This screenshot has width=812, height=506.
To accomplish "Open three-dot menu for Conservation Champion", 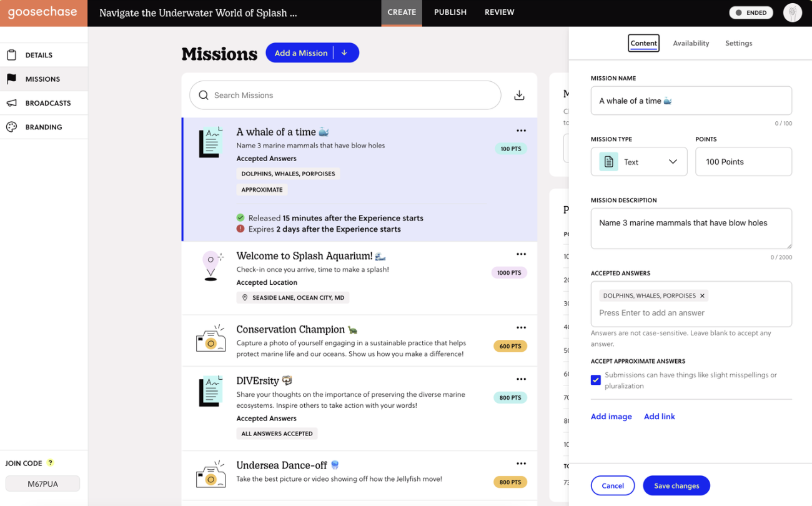I will (521, 328).
